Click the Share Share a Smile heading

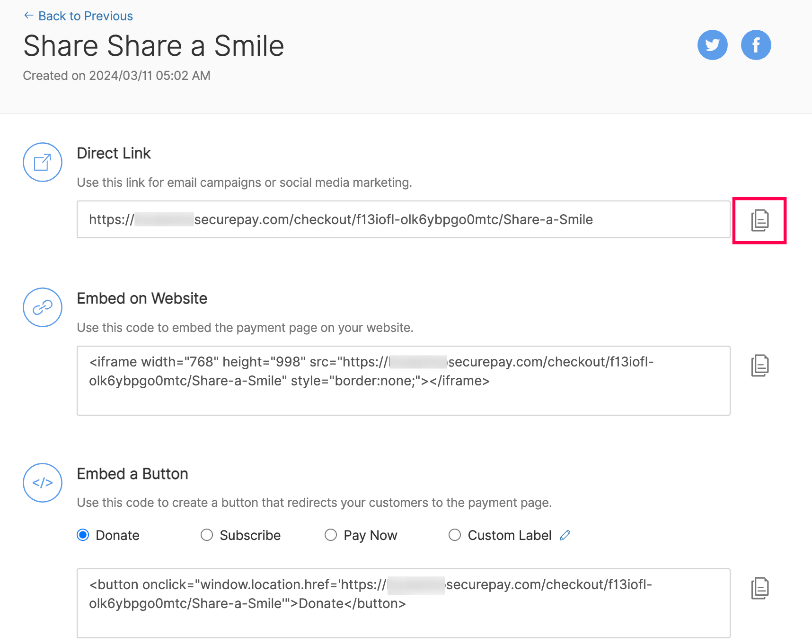click(x=154, y=45)
